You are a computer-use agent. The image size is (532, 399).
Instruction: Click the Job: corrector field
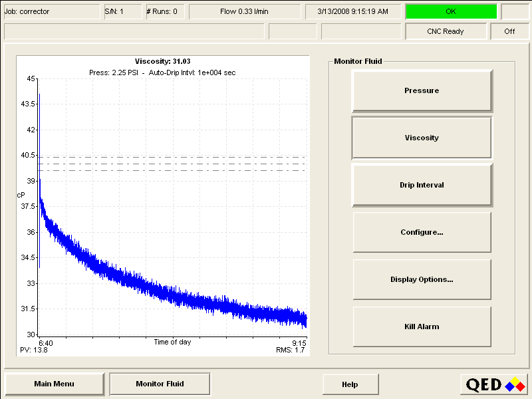pyautogui.click(x=51, y=11)
